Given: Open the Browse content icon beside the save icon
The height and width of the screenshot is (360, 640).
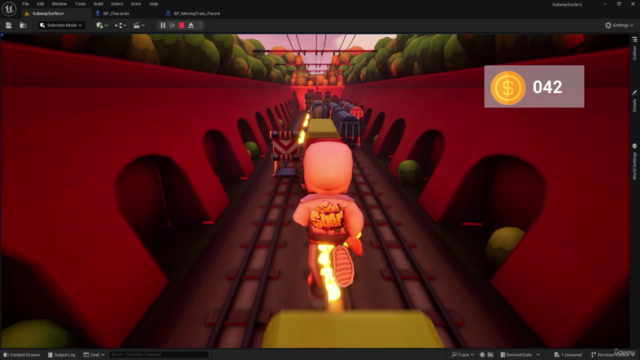Looking at the screenshot, I should 23,25.
